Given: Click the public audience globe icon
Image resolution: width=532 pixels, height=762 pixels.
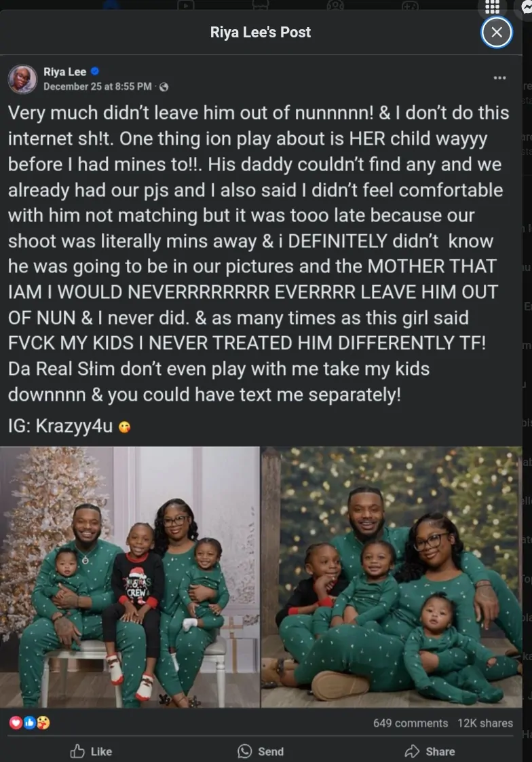Looking at the screenshot, I should (x=164, y=87).
